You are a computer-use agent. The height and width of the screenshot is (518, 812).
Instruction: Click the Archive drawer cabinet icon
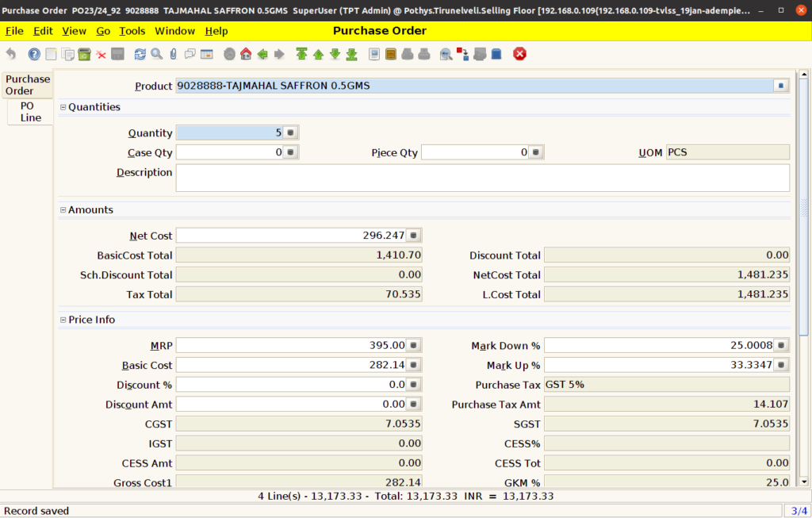(391, 54)
